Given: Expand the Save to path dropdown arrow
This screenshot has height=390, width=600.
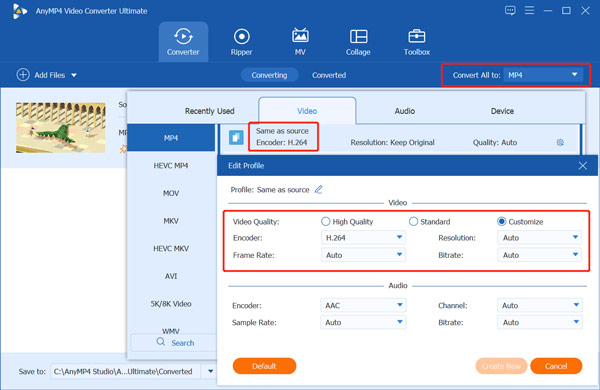Looking at the screenshot, I should (210, 371).
